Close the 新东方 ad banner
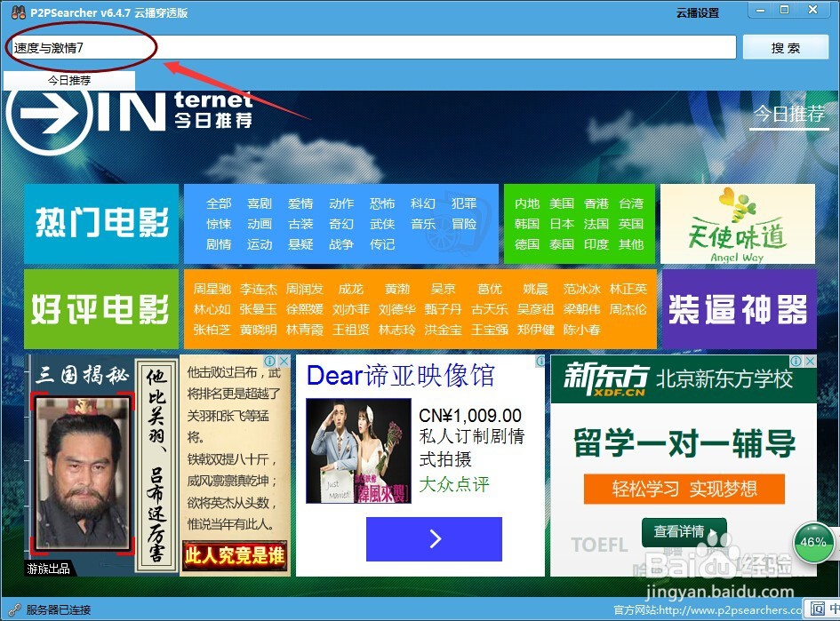Viewport: 840px width, 621px height. click(x=811, y=362)
